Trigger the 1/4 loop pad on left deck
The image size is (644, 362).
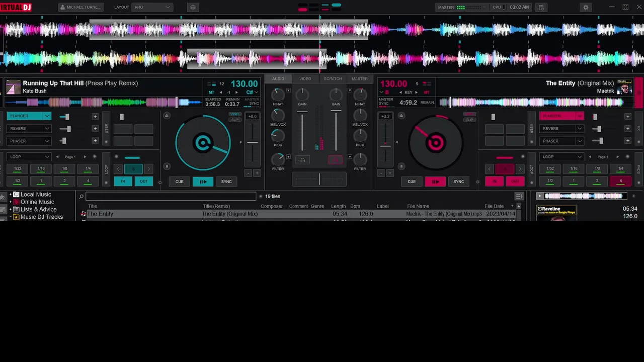pyautogui.click(x=88, y=169)
